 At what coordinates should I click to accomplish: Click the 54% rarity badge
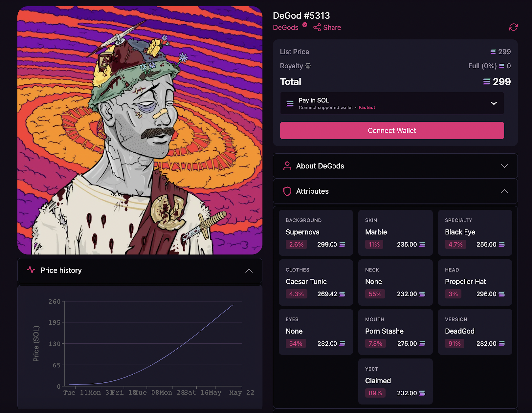(296, 343)
